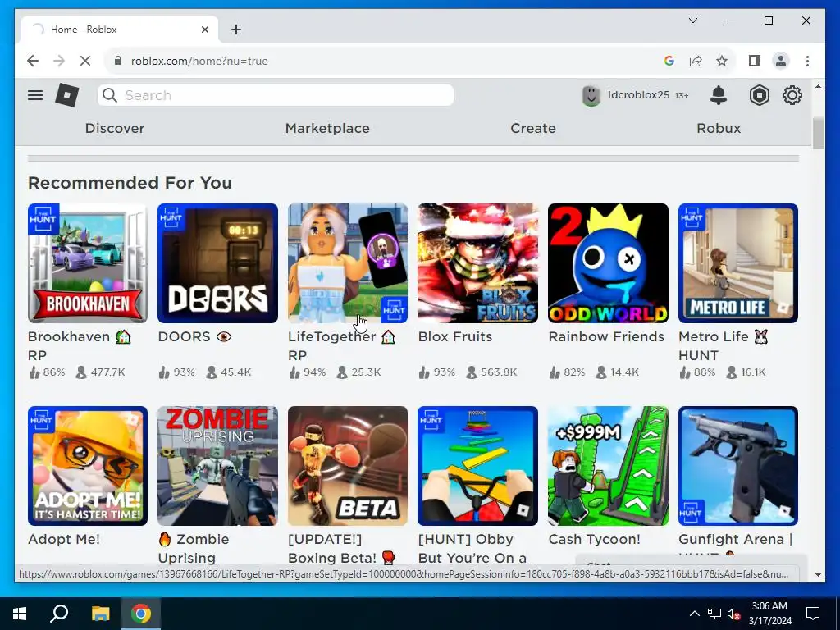
Task: Open the LifeTogether RP thumbnail
Action: (x=348, y=263)
